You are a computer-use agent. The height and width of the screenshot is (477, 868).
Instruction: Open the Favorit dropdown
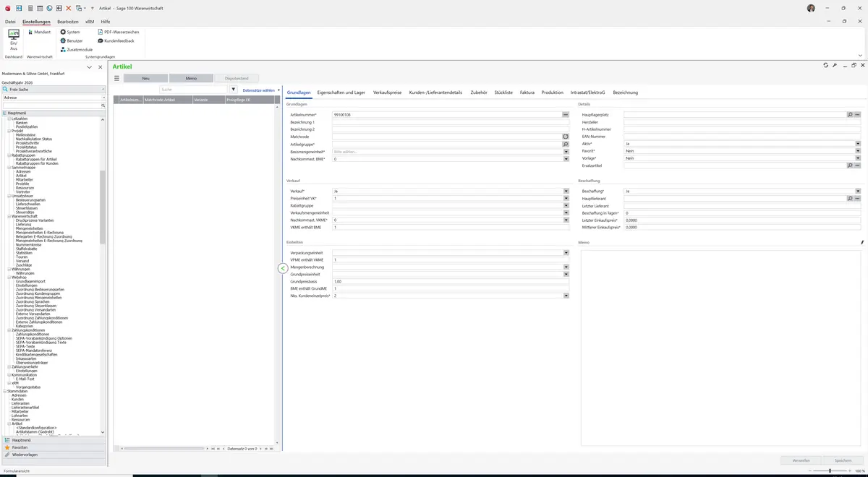[x=858, y=151]
